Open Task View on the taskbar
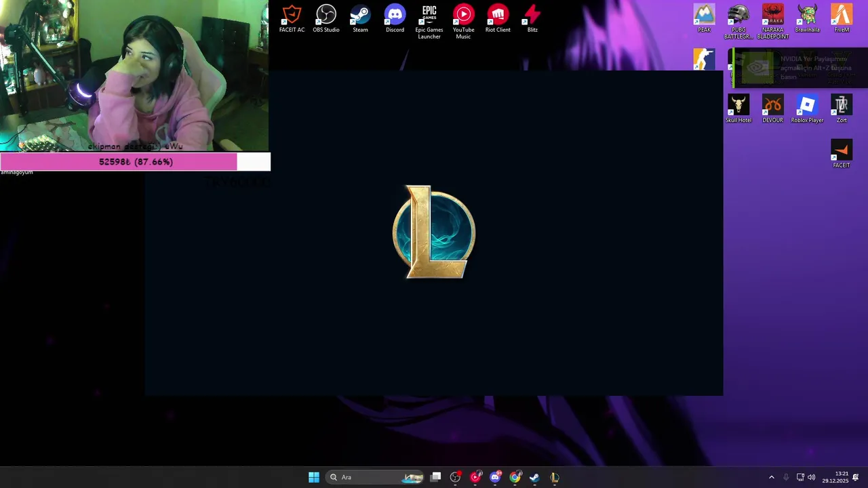This screenshot has height=488, width=868. [436, 477]
